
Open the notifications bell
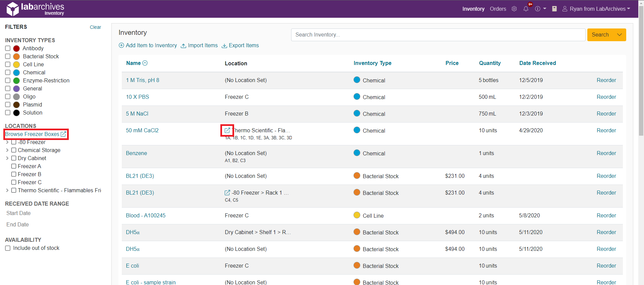click(x=526, y=9)
